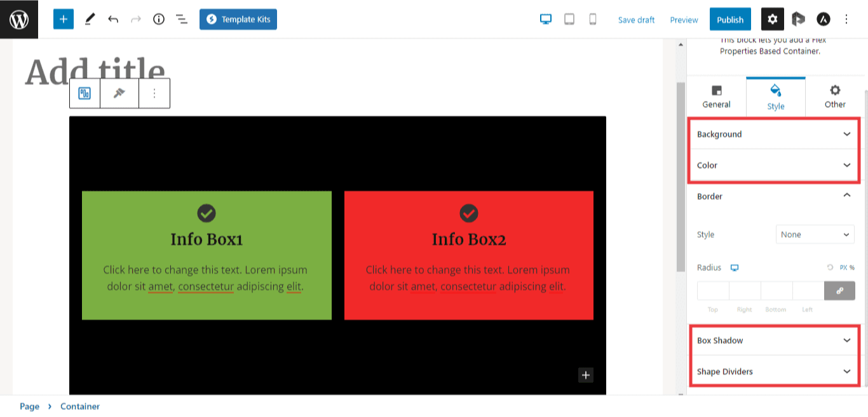
Task: Click the WordPress logo icon
Action: coord(19,19)
